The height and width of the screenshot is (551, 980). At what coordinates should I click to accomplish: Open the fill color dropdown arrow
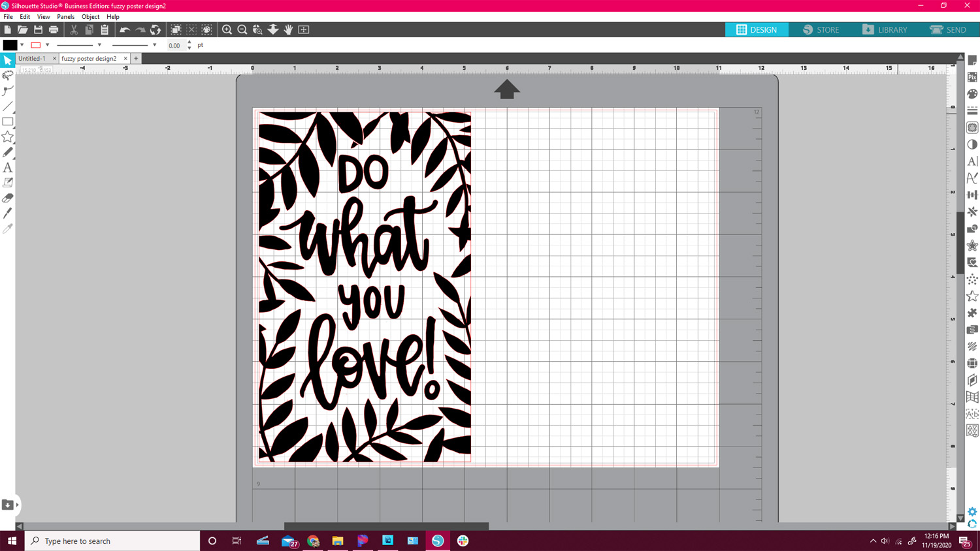(22, 45)
